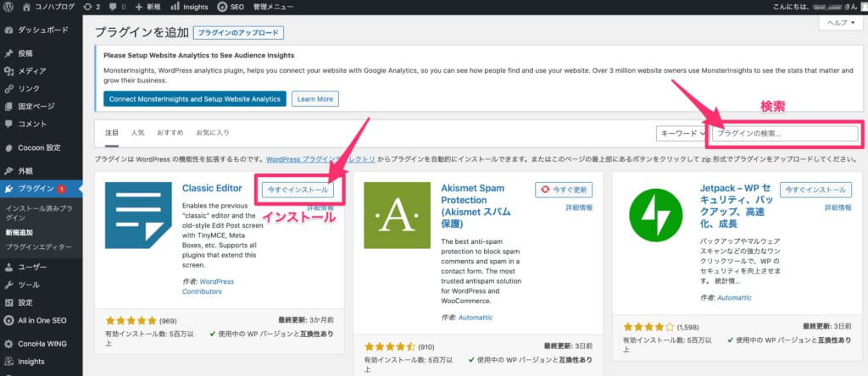The height and width of the screenshot is (376, 868).
Task: Switch to the 注目 tab
Action: click(x=112, y=133)
